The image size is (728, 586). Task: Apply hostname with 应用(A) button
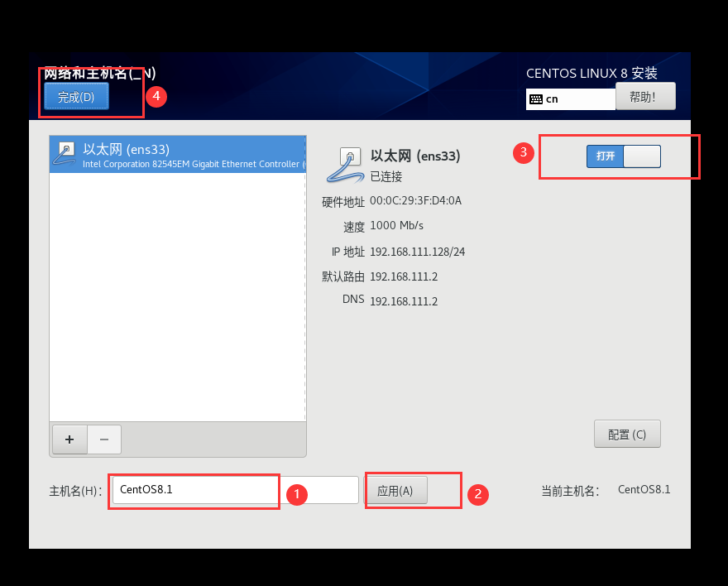(x=395, y=490)
